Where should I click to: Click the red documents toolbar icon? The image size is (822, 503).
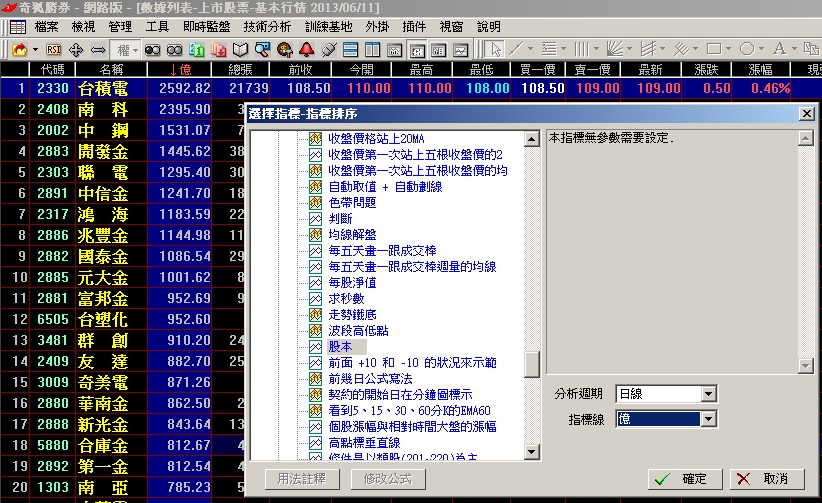[x=219, y=50]
